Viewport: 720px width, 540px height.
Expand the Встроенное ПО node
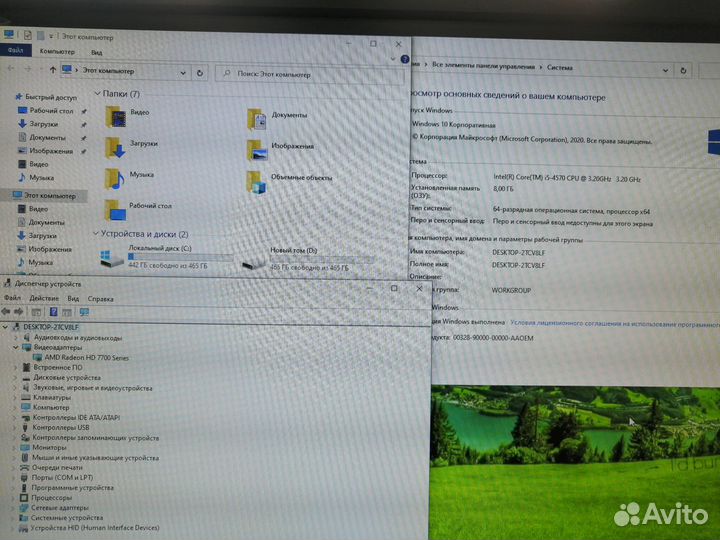pyautogui.click(x=15, y=367)
